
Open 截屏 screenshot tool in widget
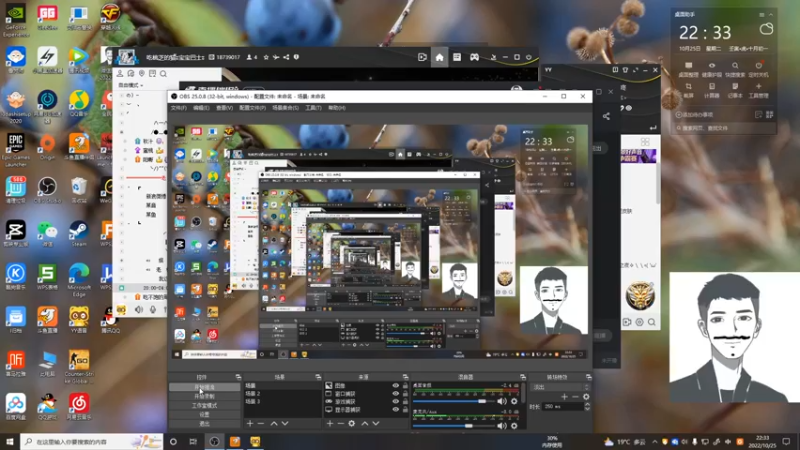(688, 90)
